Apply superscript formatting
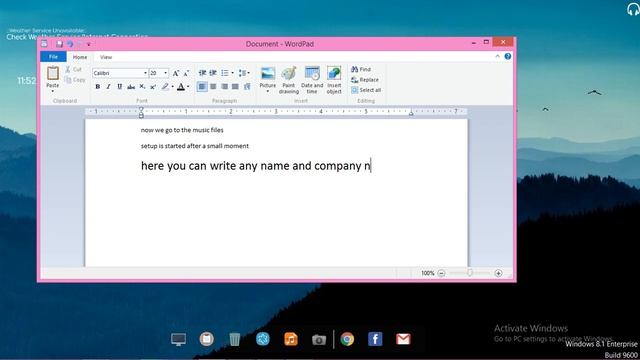The height and width of the screenshot is (360, 640). click(x=153, y=87)
